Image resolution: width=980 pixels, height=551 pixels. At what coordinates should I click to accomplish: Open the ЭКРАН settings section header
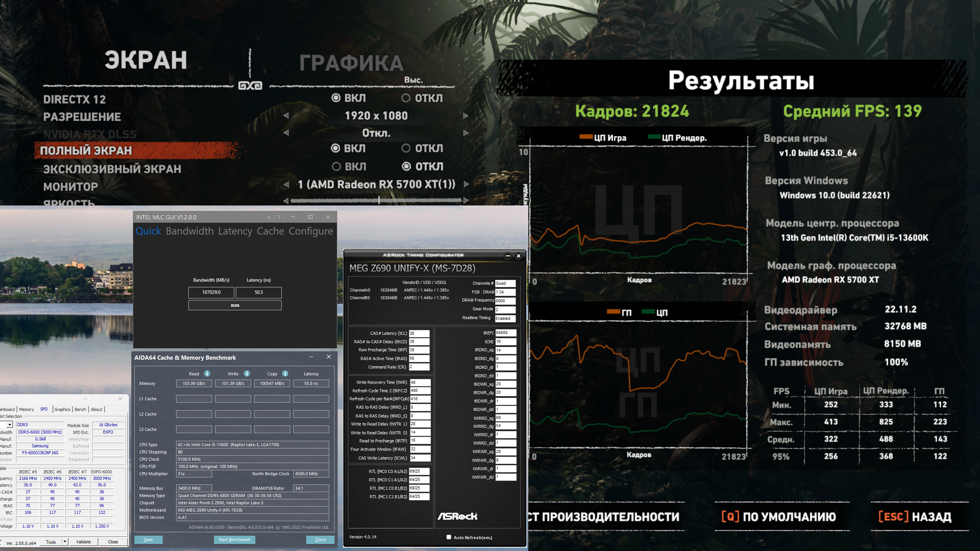[146, 60]
